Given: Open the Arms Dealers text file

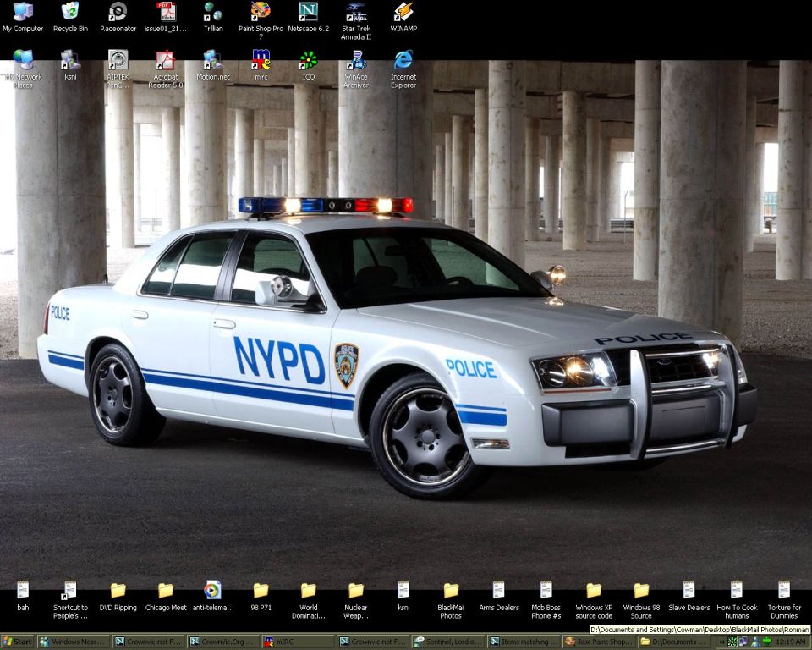Looking at the screenshot, I should click(x=499, y=596).
